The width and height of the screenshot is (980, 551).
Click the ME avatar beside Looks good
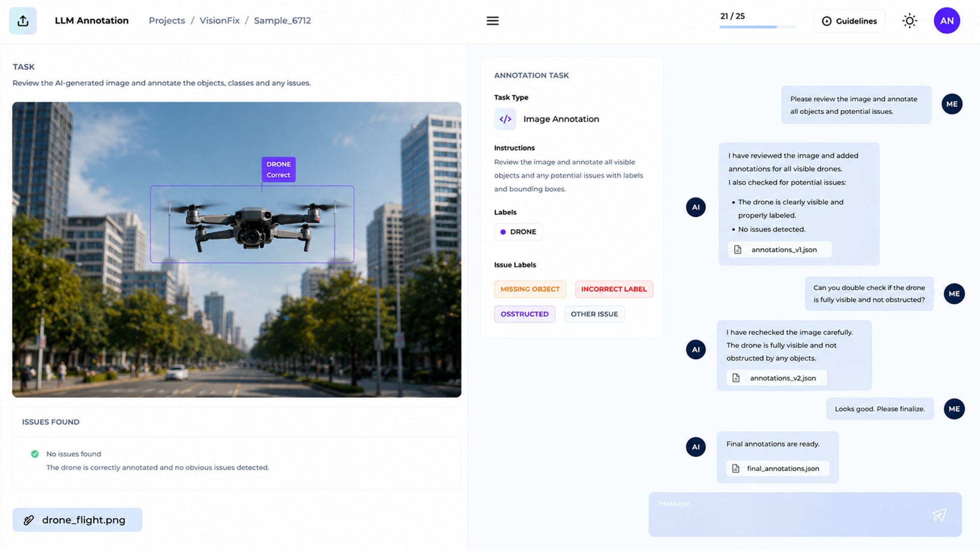coord(954,409)
